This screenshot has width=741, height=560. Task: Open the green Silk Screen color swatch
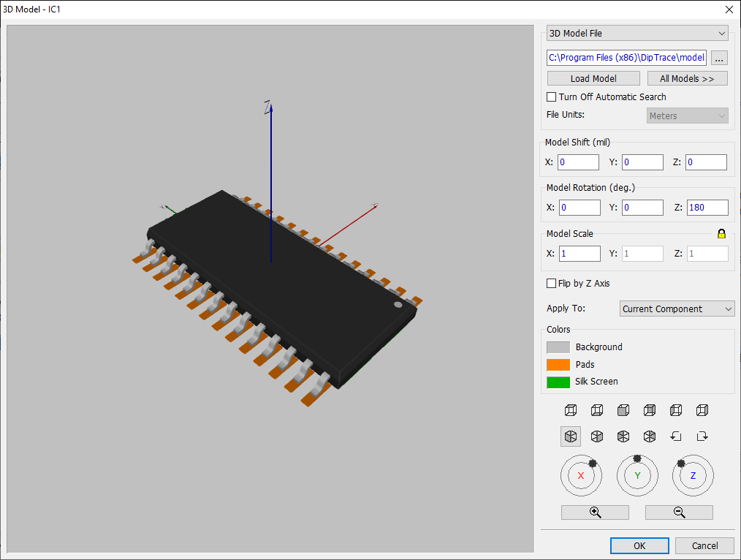coord(558,382)
